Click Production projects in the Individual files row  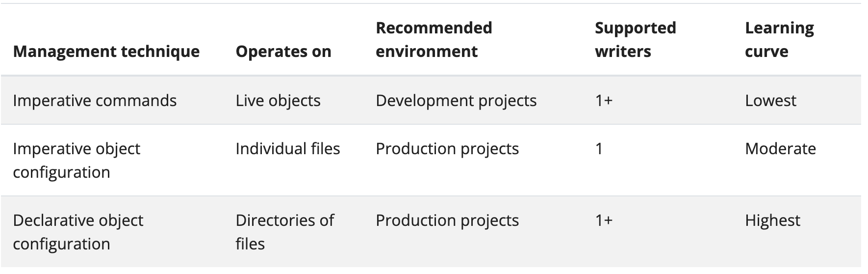[x=447, y=149]
